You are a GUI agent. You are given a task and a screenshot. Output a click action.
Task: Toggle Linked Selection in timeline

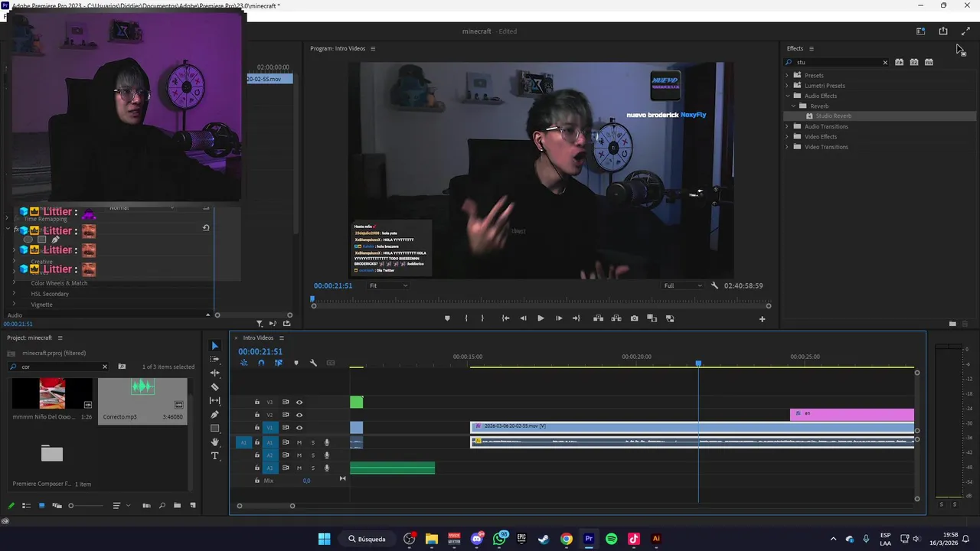(x=279, y=363)
